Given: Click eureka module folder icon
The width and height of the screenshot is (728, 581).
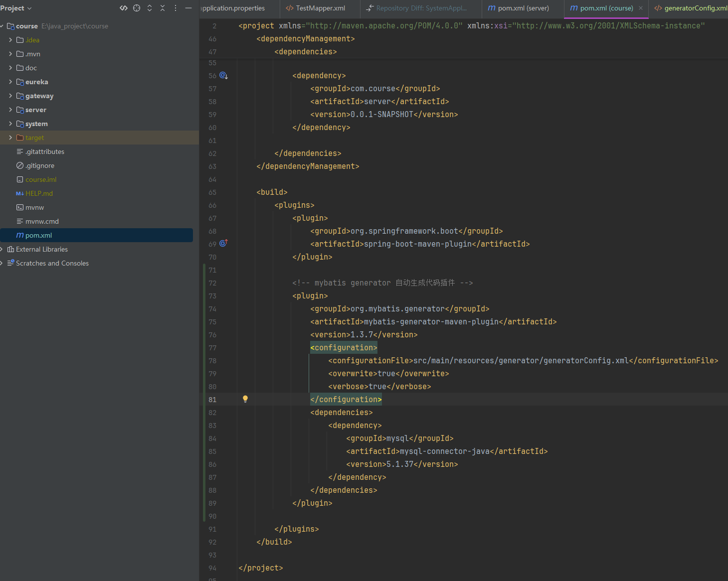Looking at the screenshot, I should pos(20,82).
